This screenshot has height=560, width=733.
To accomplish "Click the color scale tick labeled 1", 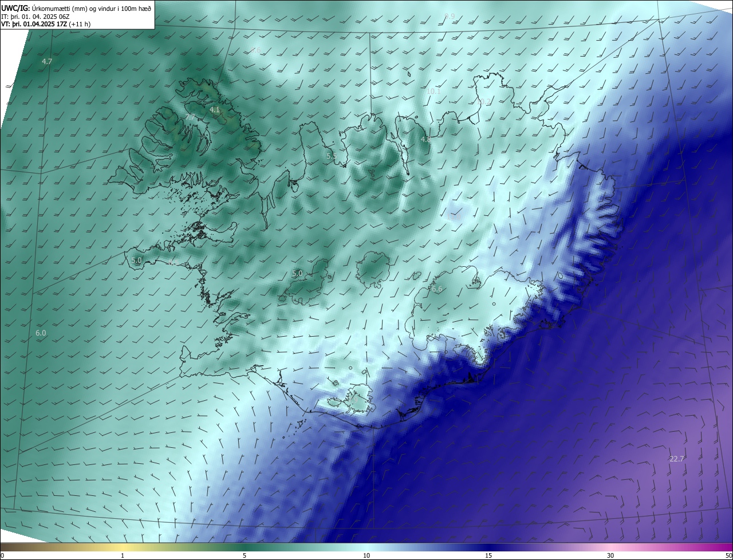I will tap(123, 555).
